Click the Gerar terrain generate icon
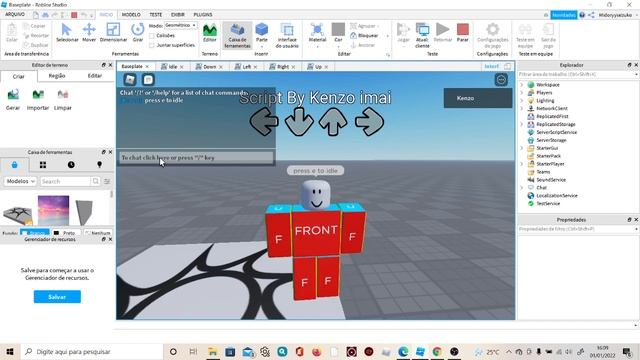The width and height of the screenshot is (640, 360). pos(13,99)
